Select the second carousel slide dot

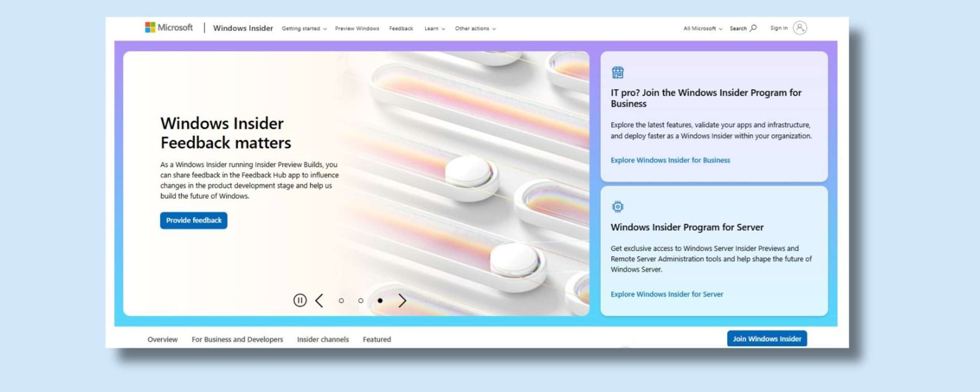coord(361,300)
